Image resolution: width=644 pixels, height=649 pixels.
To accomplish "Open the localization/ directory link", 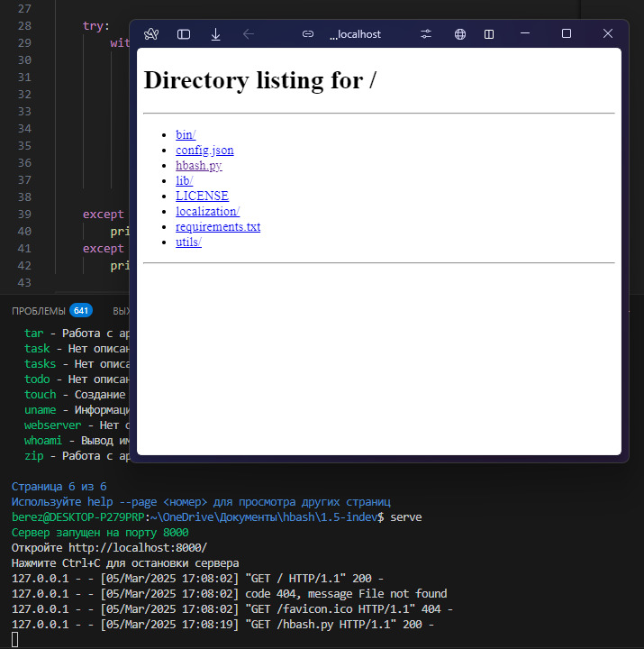I will pyautogui.click(x=207, y=211).
